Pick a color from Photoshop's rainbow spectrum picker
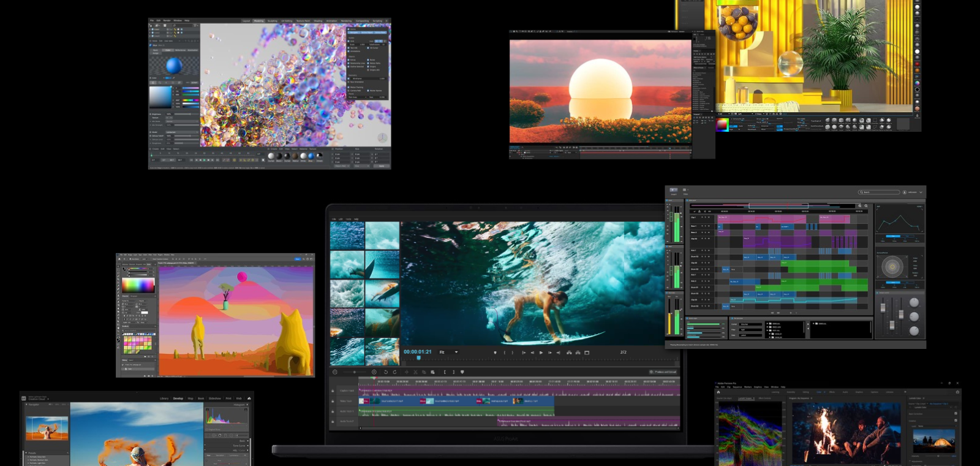Image resolution: width=980 pixels, height=466 pixels. point(138,285)
